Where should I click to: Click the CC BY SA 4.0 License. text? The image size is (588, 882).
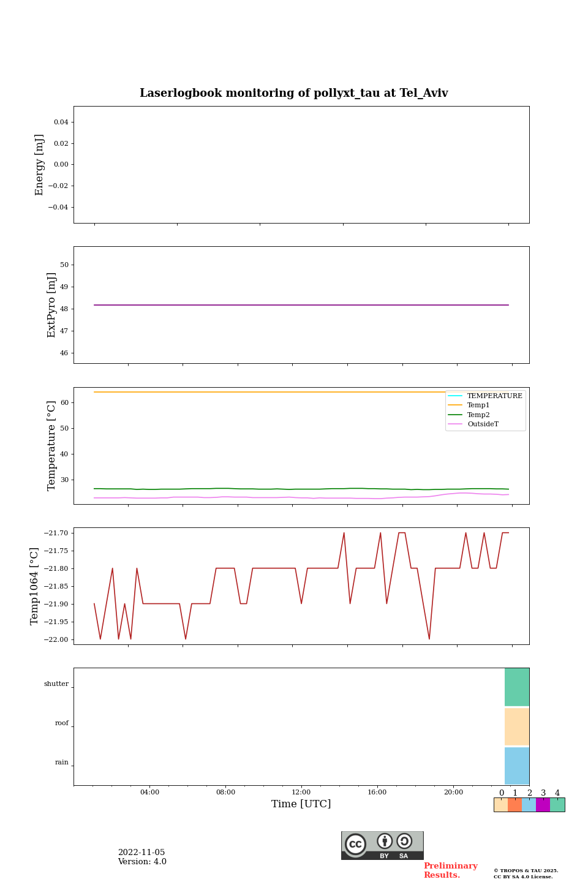(x=523, y=876)
